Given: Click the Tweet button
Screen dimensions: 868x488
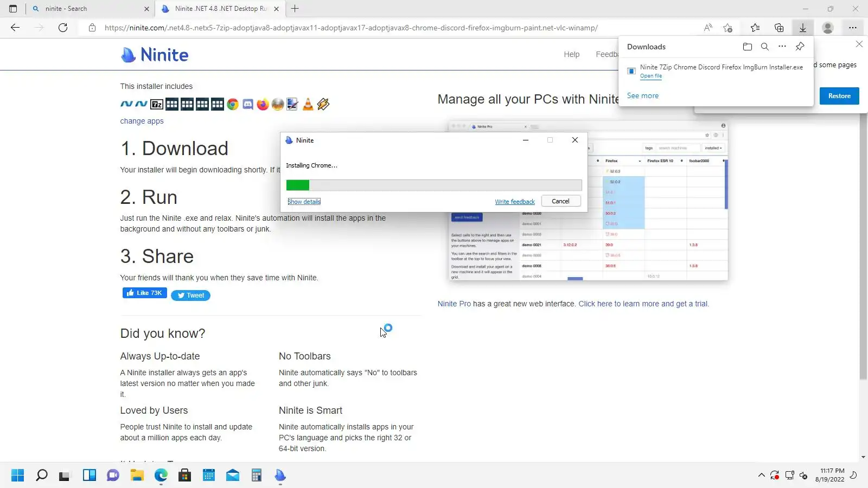Looking at the screenshot, I should coord(190,296).
